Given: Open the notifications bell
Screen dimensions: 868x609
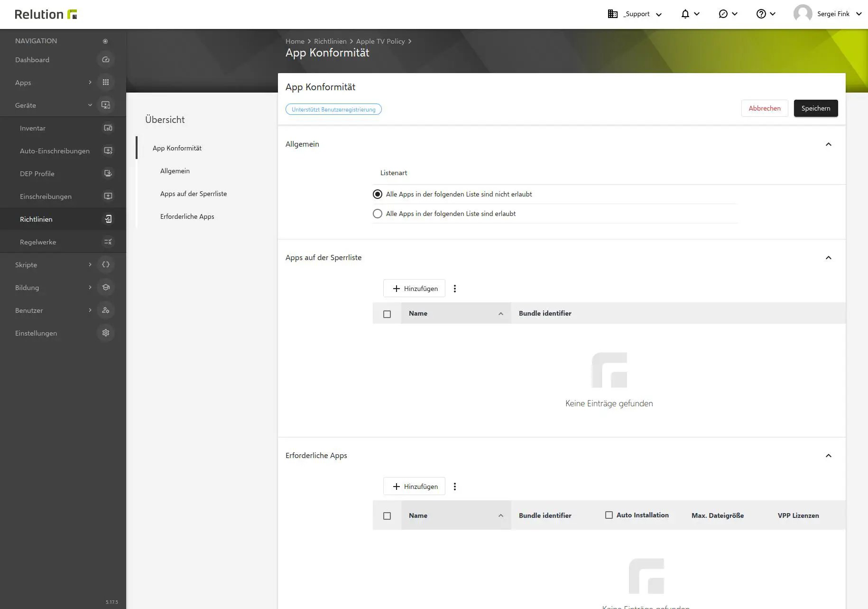Looking at the screenshot, I should 685,14.
